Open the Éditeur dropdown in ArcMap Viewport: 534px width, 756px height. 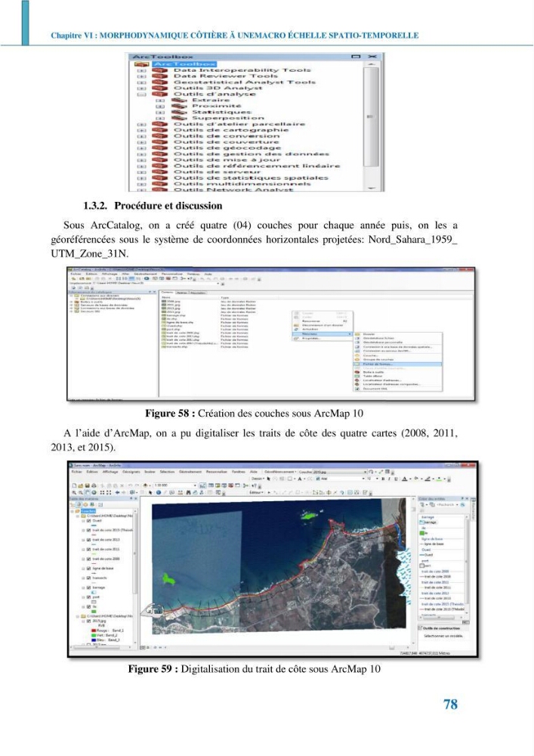click(257, 492)
